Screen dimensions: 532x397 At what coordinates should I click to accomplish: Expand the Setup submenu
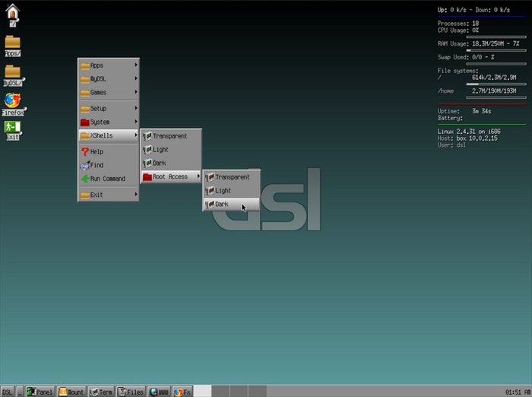click(109, 109)
